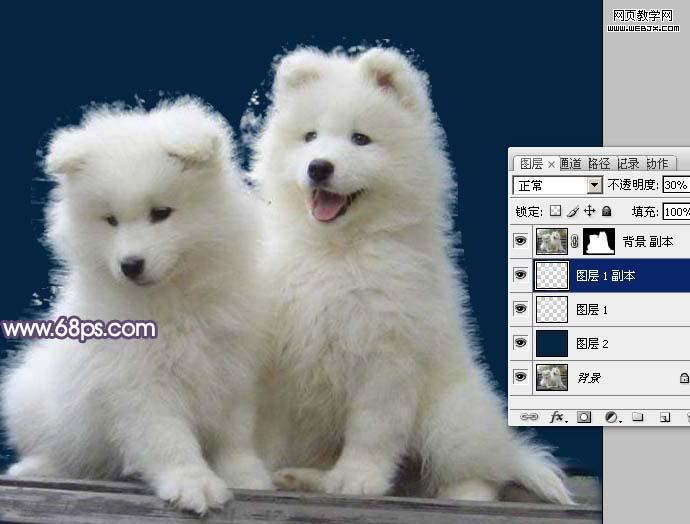690x524 pixels.
Task: Select 背景 副本 layer thumbnail
Action: click(x=551, y=241)
